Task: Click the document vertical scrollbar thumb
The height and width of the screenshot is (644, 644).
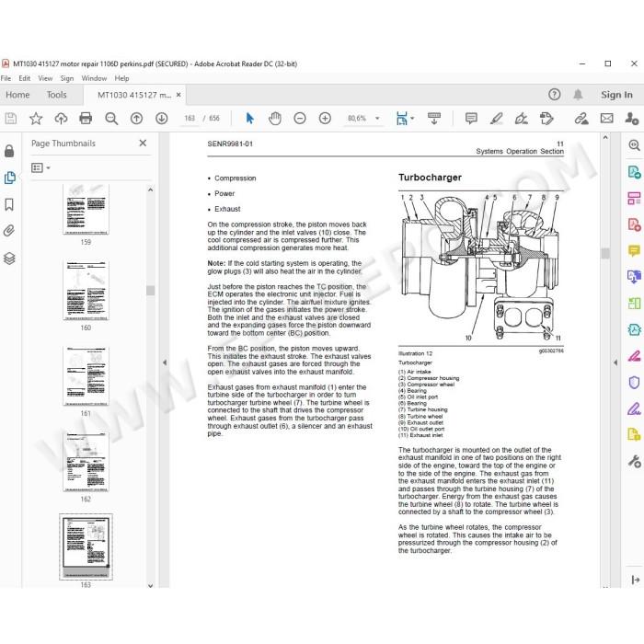Action: click(x=605, y=253)
